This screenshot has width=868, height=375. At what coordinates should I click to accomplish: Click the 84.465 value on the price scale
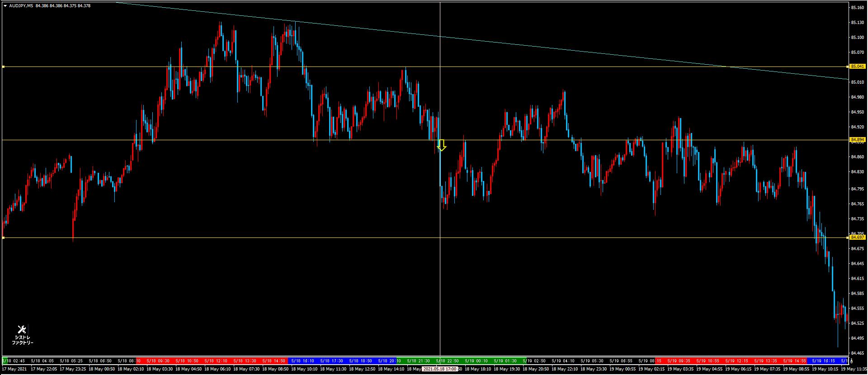point(857,353)
